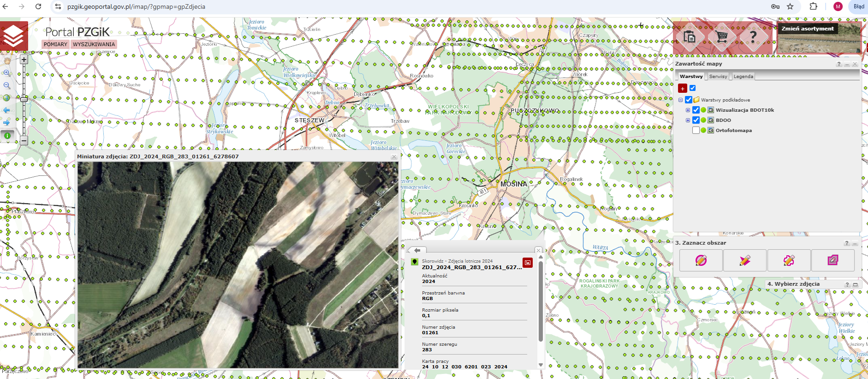Click the Zmień asortyment button
The width and height of the screenshot is (868, 379).
click(x=808, y=29)
